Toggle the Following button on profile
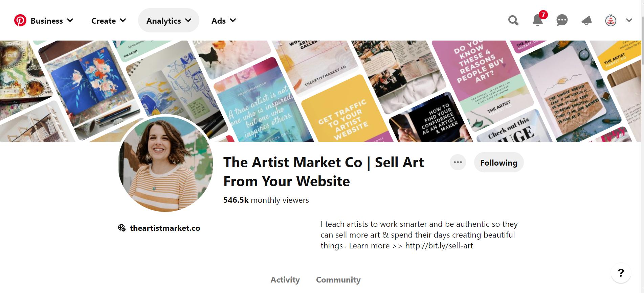644x293 pixels. [x=498, y=163]
